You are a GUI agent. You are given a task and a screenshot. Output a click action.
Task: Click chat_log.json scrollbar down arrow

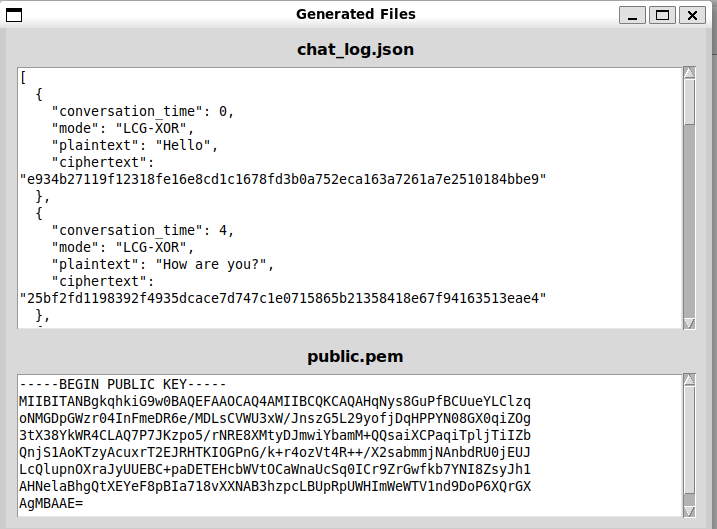[689, 322]
